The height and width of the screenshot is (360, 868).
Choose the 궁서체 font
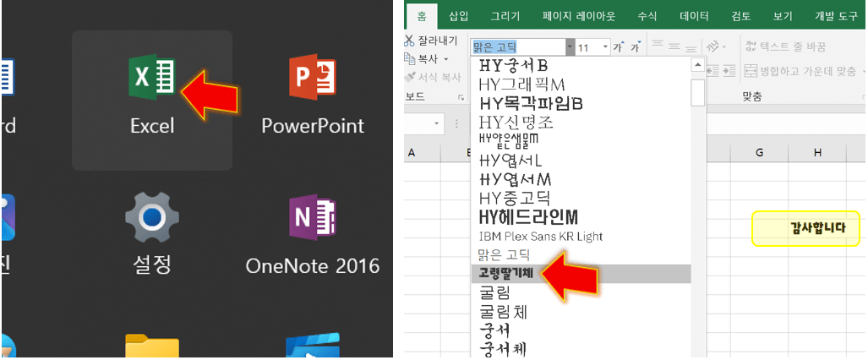tap(580, 348)
